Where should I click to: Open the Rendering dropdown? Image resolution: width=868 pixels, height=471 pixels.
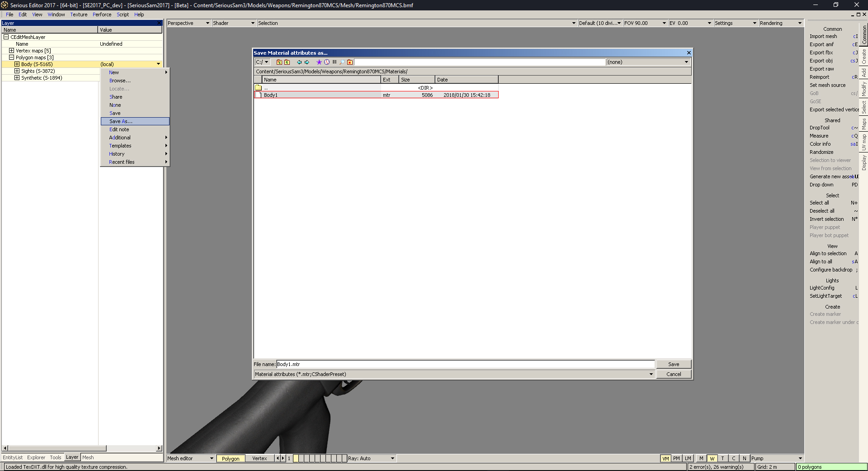click(781, 23)
